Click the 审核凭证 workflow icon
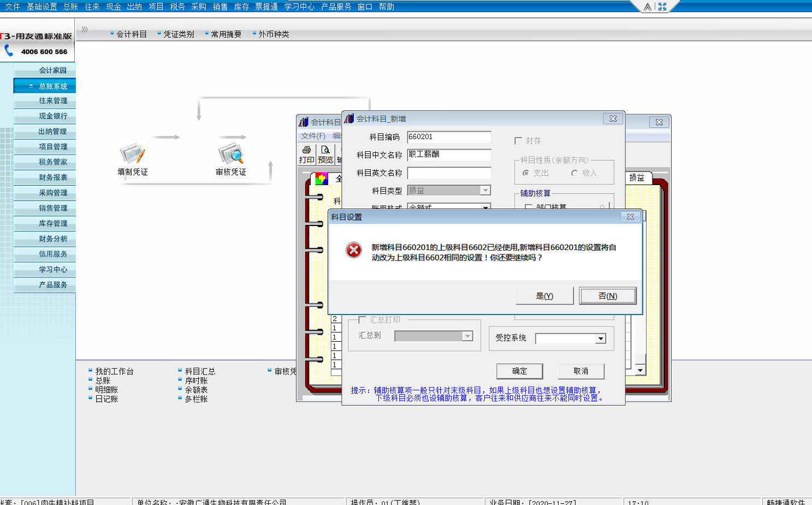812x505 pixels. click(231, 154)
